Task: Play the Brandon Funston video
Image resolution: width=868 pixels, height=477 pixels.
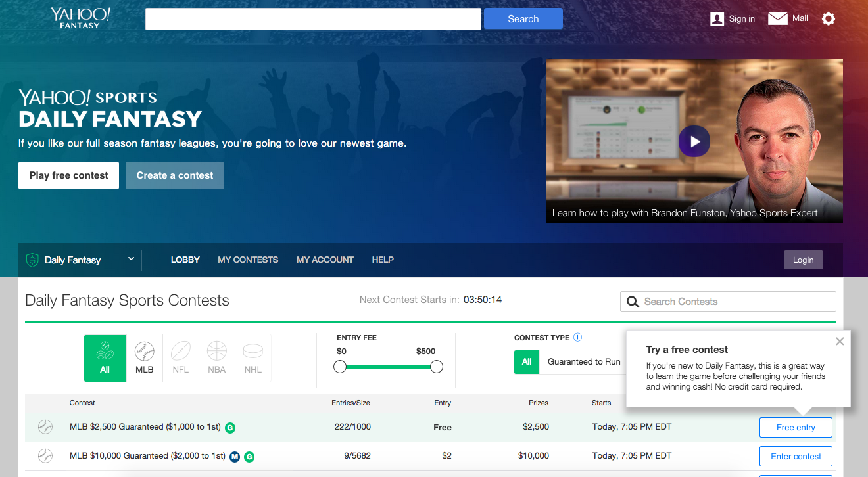Action: click(694, 141)
